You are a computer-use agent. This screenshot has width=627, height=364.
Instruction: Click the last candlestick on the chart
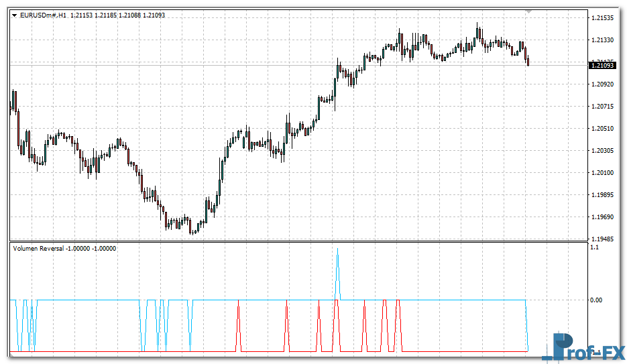pos(528,62)
